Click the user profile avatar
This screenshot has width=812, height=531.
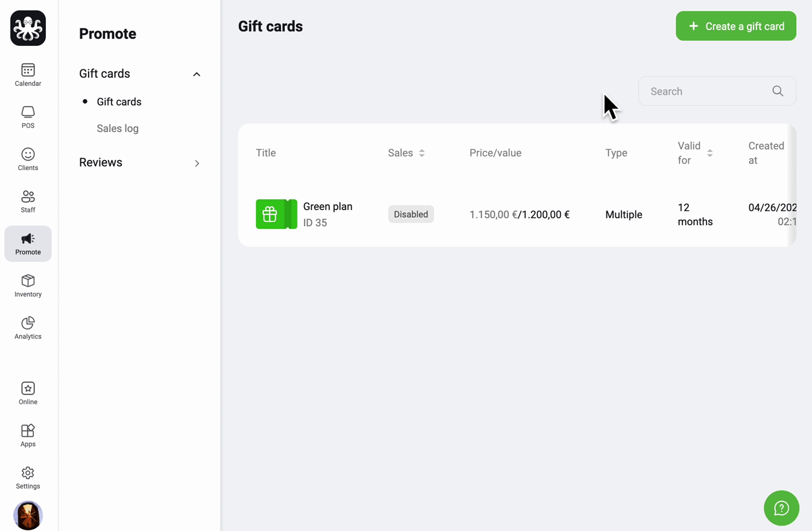pyautogui.click(x=28, y=515)
